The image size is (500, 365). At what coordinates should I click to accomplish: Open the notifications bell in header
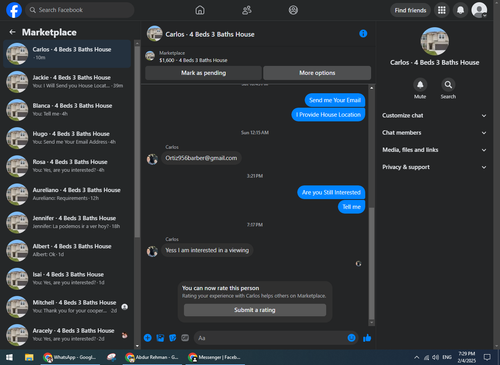(460, 10)
